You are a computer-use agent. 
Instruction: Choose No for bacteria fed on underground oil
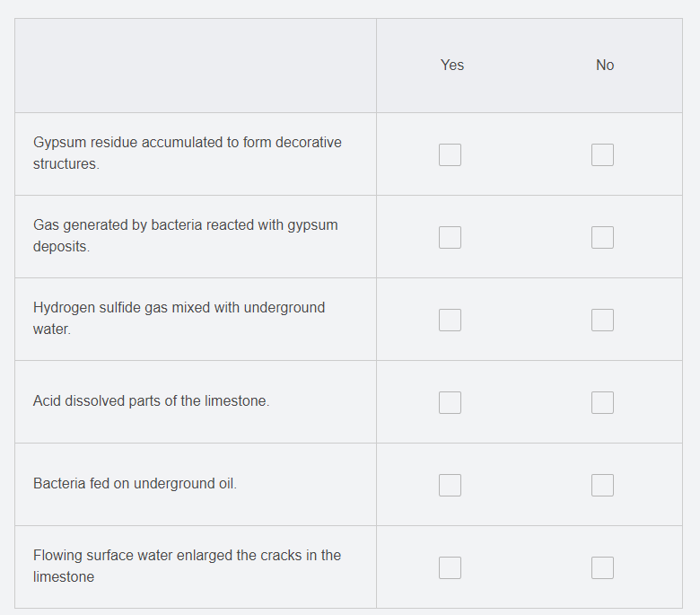[x=602, y=485]
